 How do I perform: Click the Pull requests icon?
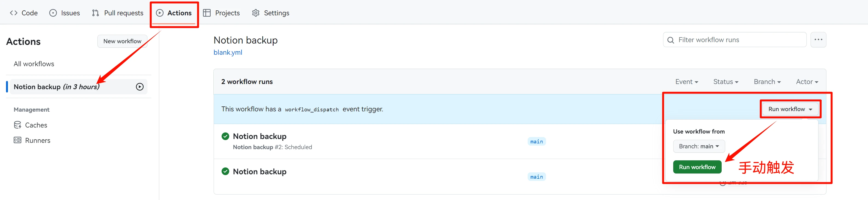click(x=95, y=13)
